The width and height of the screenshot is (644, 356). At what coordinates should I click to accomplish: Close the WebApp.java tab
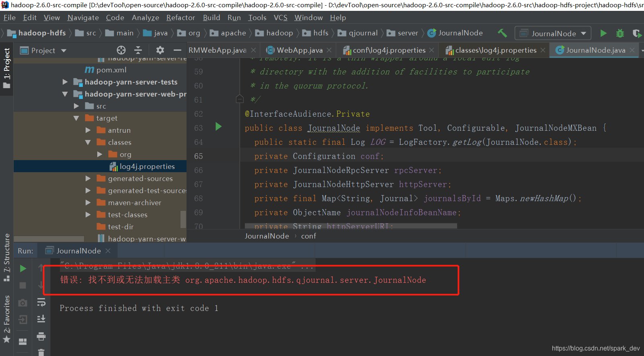click(x=329, y=50)
